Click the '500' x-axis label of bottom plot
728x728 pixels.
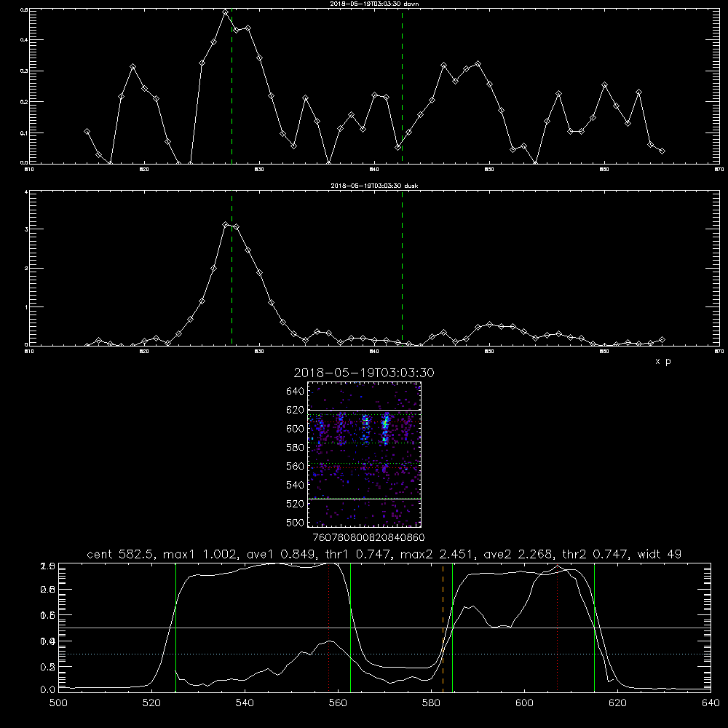(x=58, y=703)
